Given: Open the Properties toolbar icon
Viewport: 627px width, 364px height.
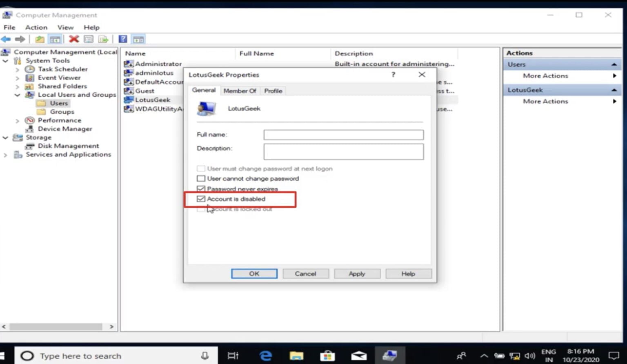Looking at the screenshot, I should pos(88,39).
